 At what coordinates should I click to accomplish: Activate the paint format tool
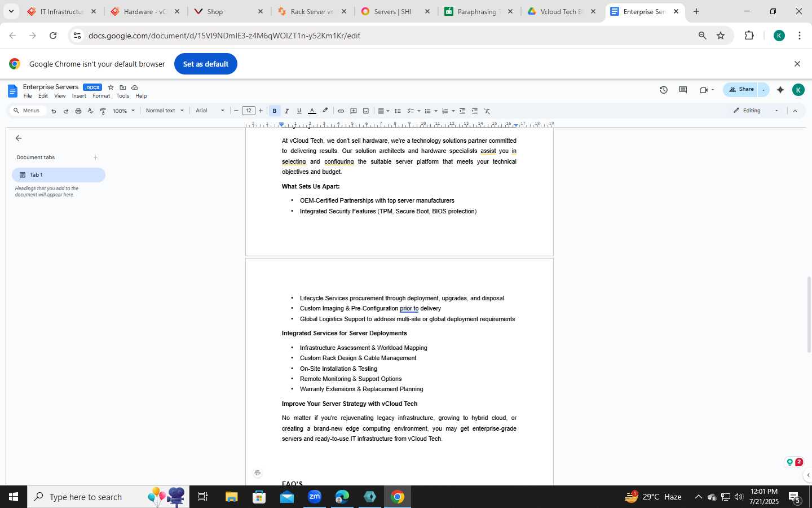click(103, 111)
